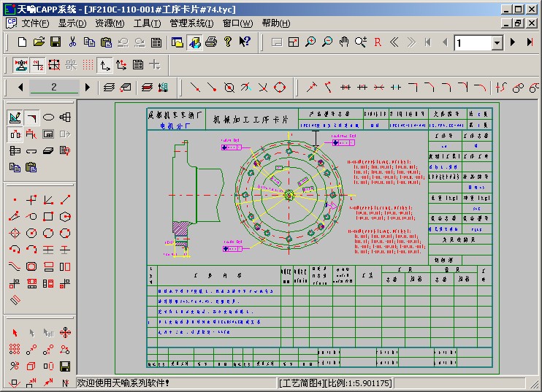Restore the inner document window
This screenshot has height=392, width=542.
(x=518, y=23)
